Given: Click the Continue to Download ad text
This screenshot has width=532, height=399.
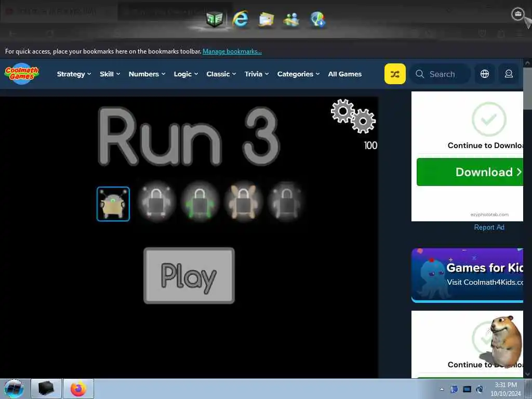Looking at the screenshot, I should [x=485, y=145].
